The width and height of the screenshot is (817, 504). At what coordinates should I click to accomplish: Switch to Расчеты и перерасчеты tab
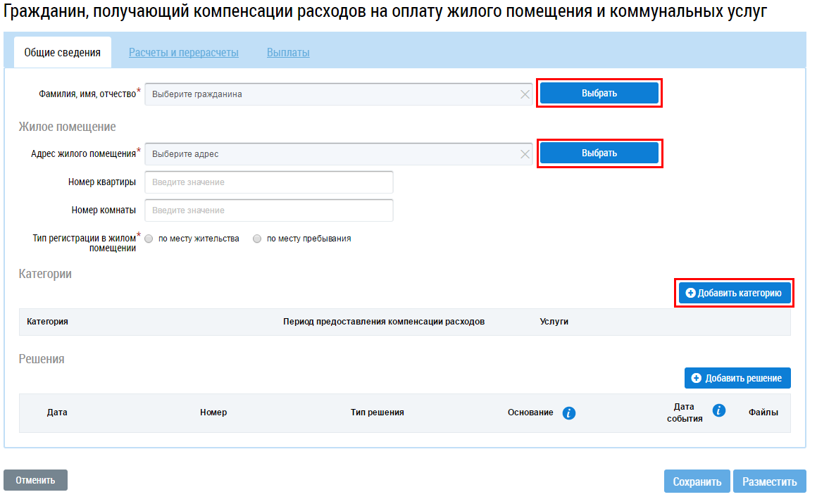point(183,53)
